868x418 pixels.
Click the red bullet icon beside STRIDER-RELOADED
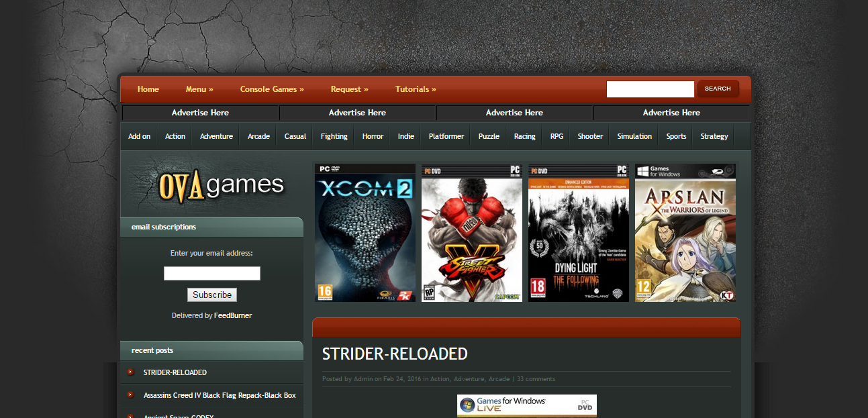coord(131,372)
